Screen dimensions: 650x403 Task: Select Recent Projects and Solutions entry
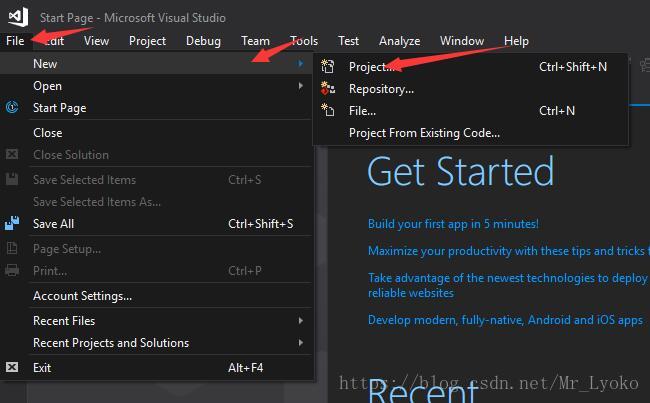tap(156, 342)
